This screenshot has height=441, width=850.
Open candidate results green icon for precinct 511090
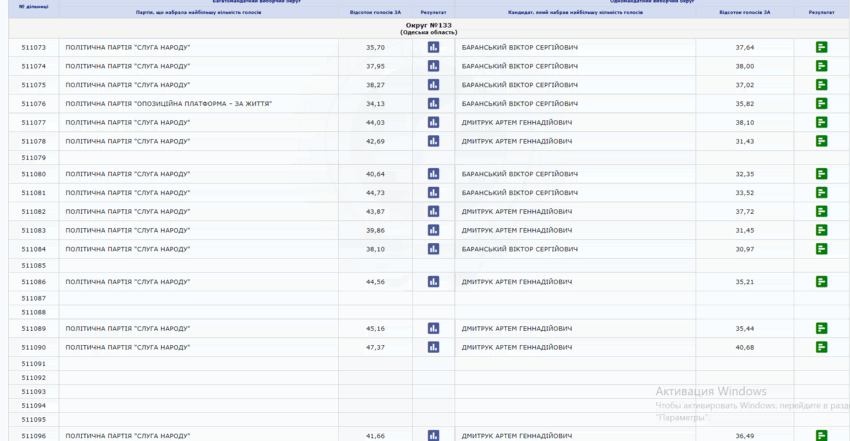tap(821, 347)
